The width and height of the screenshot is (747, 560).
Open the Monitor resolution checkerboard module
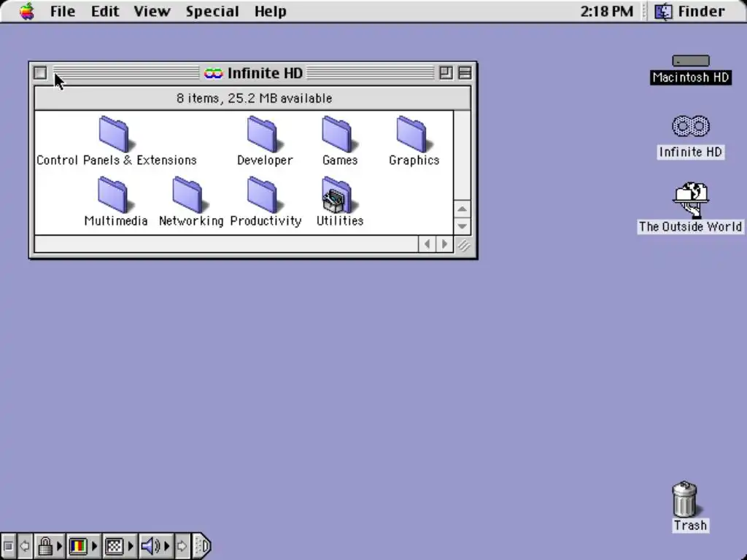[115, 545]
